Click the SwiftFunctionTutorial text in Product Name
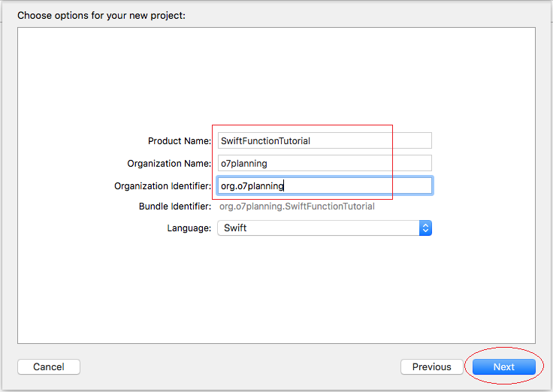Image resolution: width=553 pixels, height=392 pixels. pyautogui.click(x=265, y=141)
